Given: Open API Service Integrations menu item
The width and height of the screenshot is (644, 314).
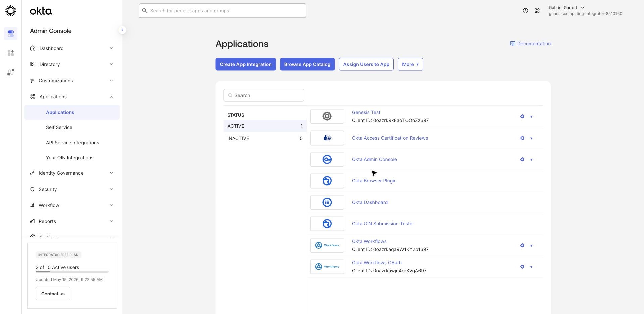Looking at the screenshot, I should click(72, 143).
